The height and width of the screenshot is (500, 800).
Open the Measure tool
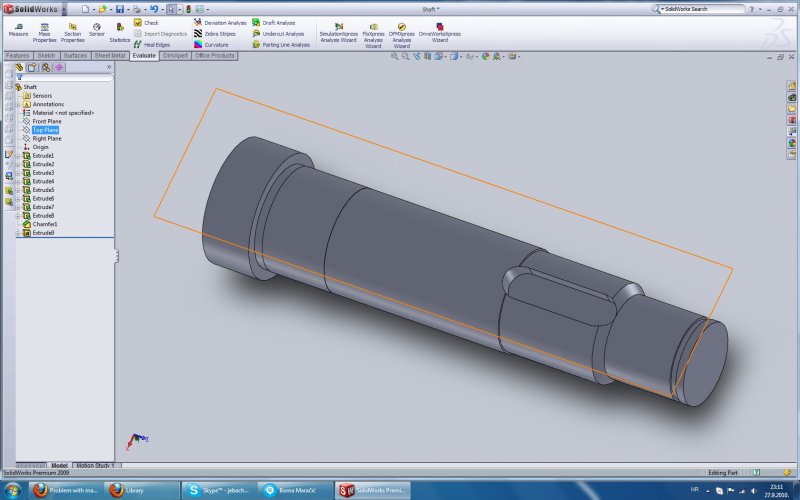click(x=18, y=30)
